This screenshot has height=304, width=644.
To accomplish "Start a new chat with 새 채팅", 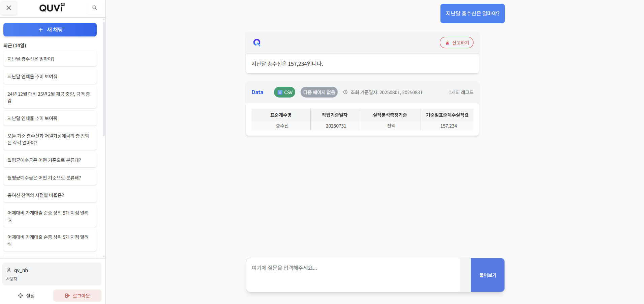I will pos(50,30).
